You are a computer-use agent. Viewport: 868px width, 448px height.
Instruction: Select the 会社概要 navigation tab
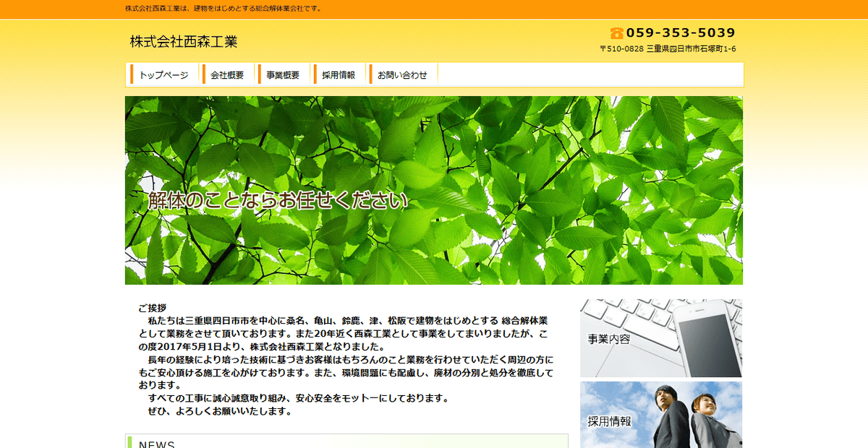pos(229,73)
